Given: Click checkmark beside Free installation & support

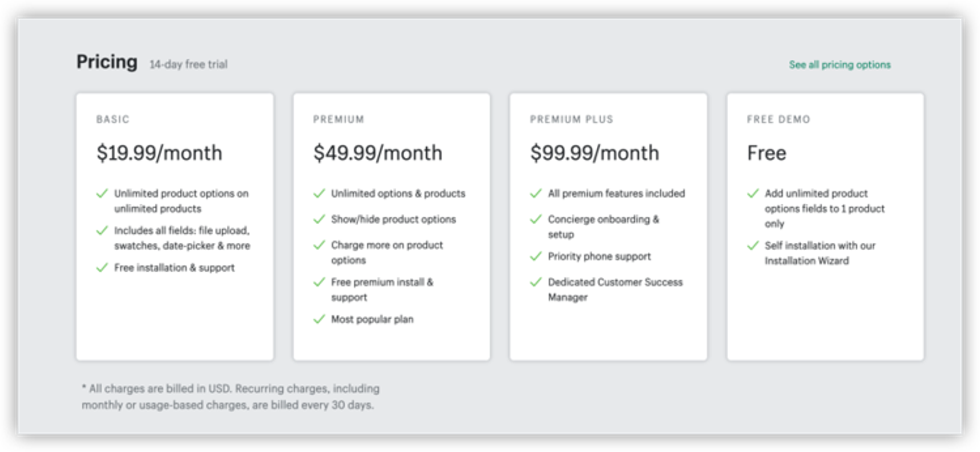Looking at the screenshot, I should pos(102,267).
